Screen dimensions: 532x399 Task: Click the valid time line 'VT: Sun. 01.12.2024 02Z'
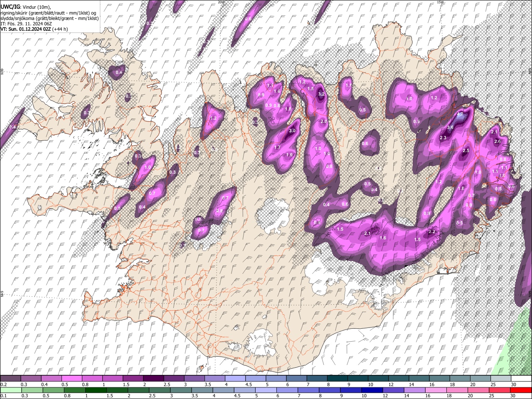26,29
